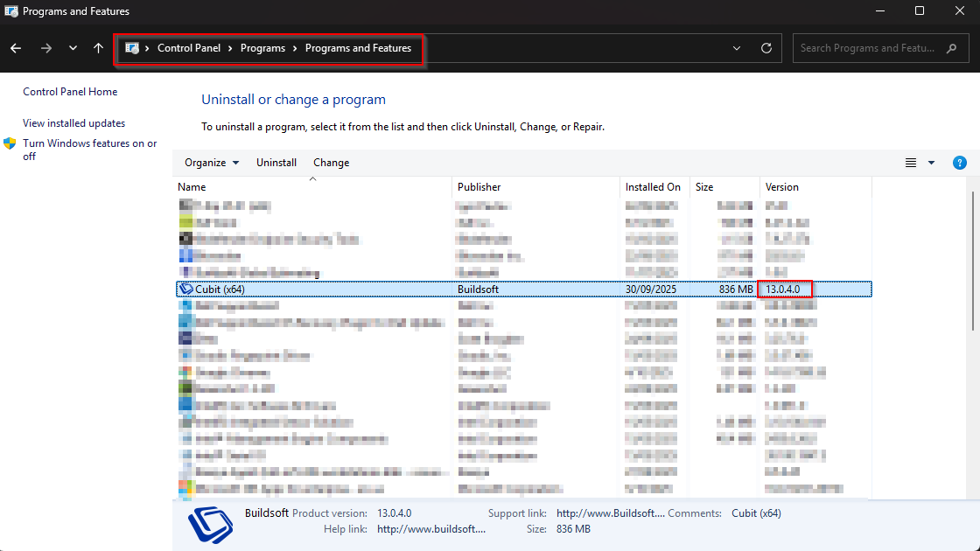Viewport: 980px width, 551px height.
Task: Select the Cubit (x64) program row
Action: pyautogui.click(x=524, y=289)
